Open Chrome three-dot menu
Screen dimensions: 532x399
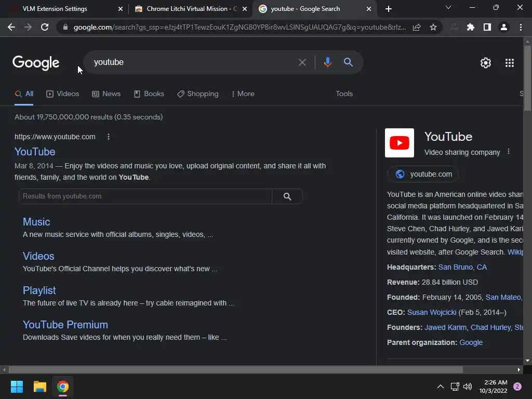(521, 27)
